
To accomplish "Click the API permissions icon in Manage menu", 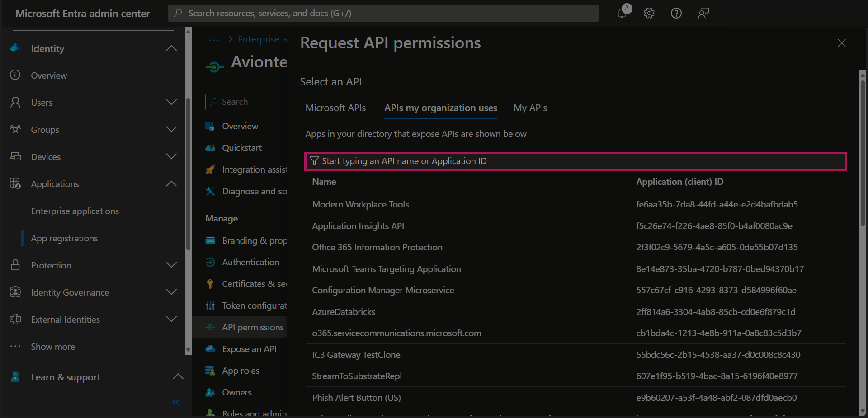I will click(210, 327).
